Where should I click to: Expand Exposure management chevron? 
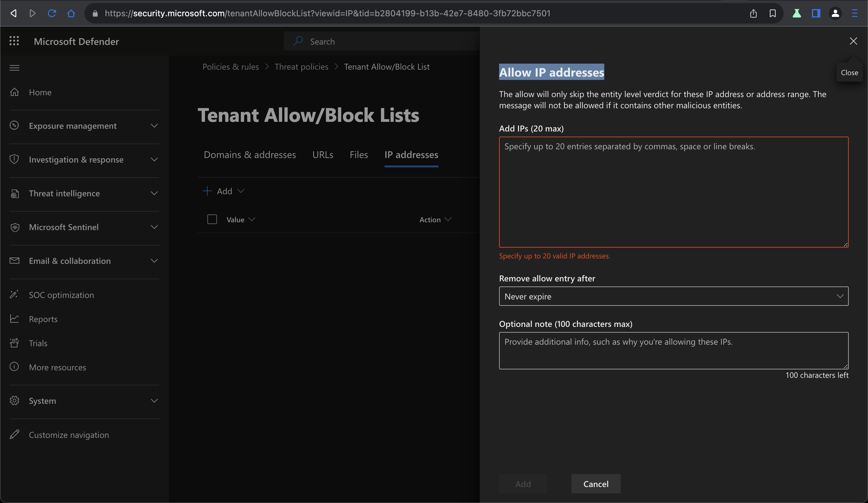tap(154, 125)
